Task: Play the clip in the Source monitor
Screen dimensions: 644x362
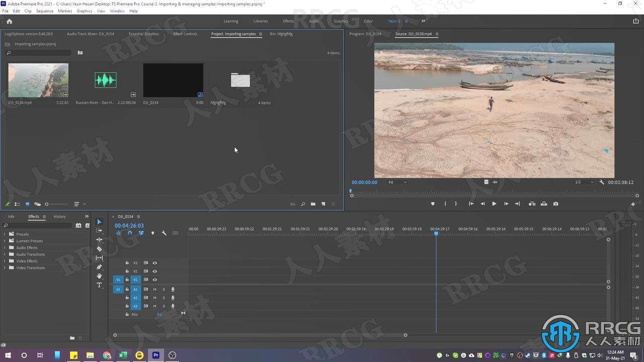Action: click(494, 204)
